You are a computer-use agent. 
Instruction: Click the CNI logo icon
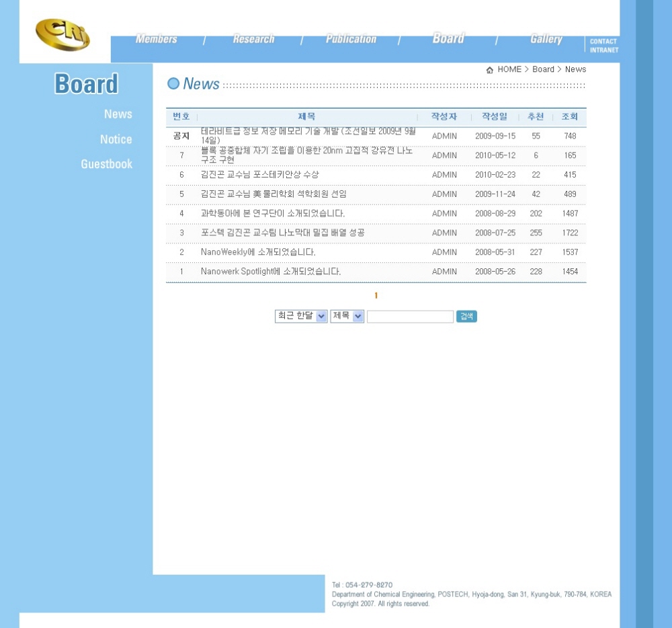click(62, 35)
